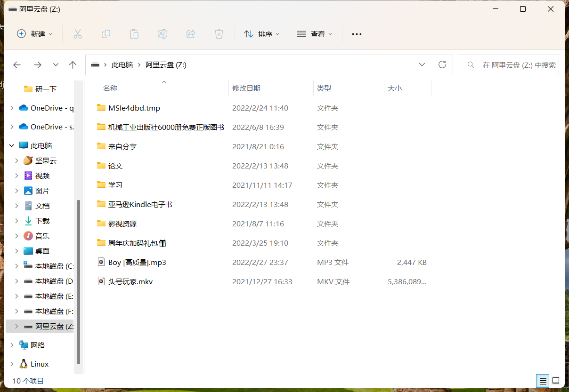This screenshot has width=569, height=392.
Task: Click the Rename icon in toolbar
Action: click(x=163, y=34)
